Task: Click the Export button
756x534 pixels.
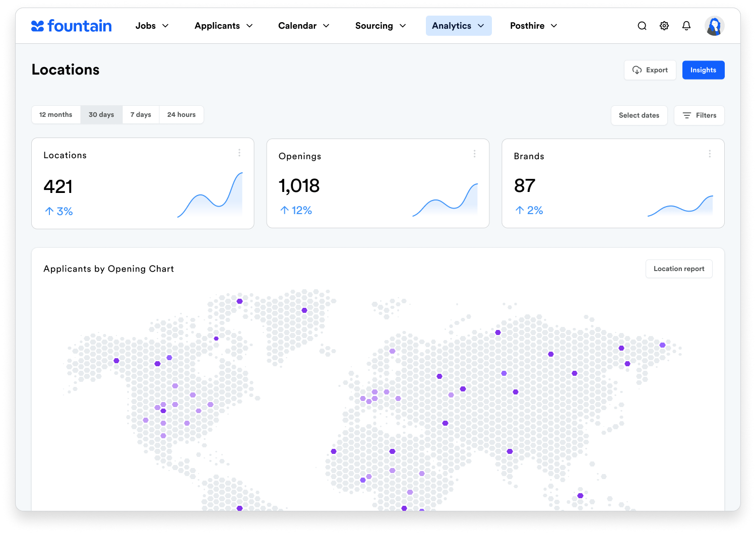Action: point(650,70)
